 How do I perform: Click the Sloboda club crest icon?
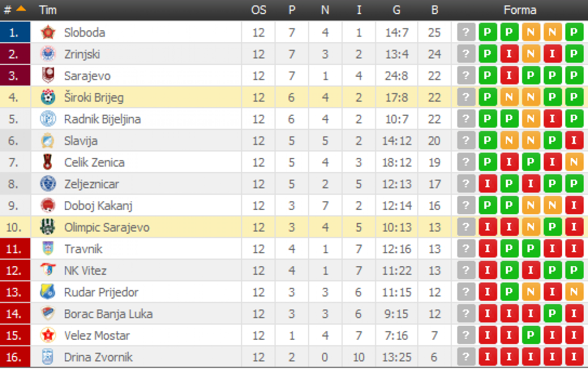[x=48, y=32]
